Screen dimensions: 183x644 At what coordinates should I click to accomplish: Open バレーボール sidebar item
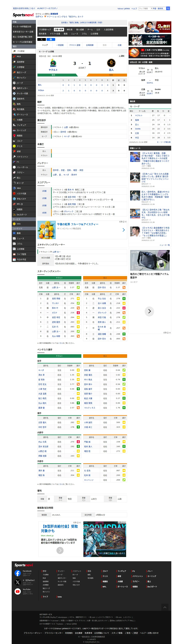(x=24, y=167)
